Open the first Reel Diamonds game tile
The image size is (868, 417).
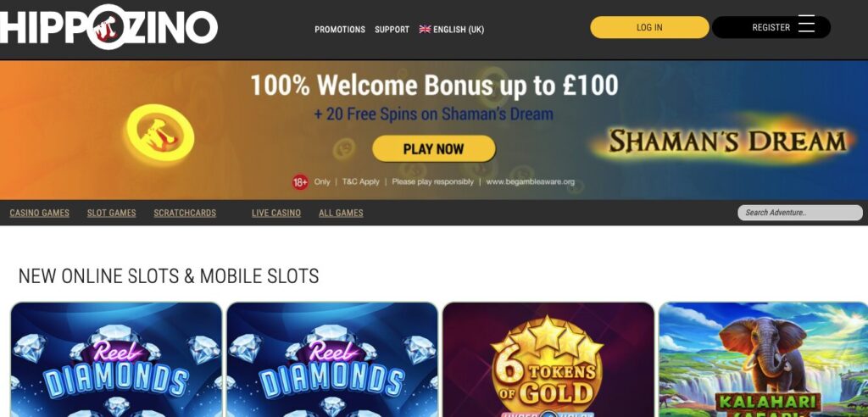[x=116, y=359]
